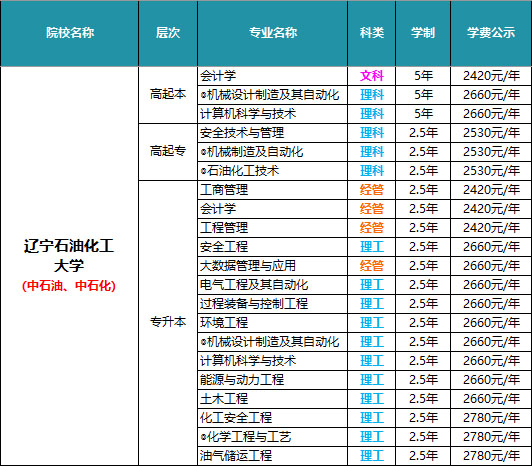Select the 机械制造及自动化 major

[252, 152]
